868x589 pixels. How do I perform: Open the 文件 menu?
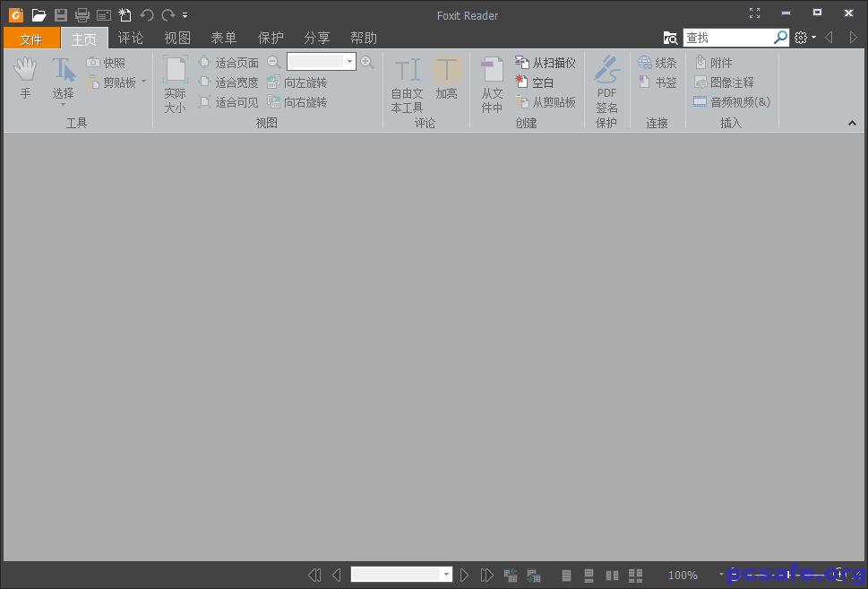click(31, 39)
